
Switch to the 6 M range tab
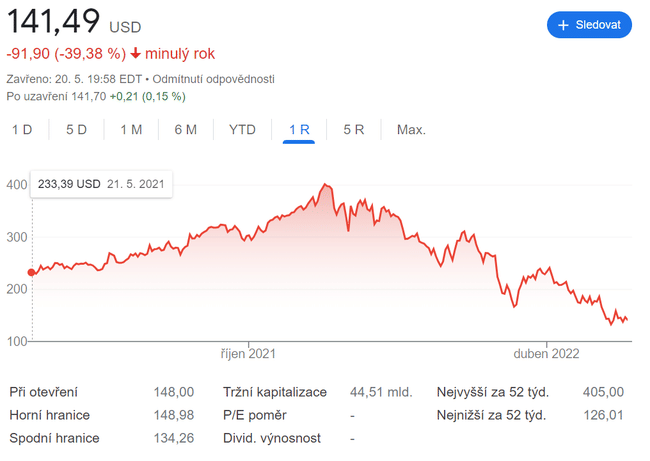pyautogui.click(x=185, y=130)
